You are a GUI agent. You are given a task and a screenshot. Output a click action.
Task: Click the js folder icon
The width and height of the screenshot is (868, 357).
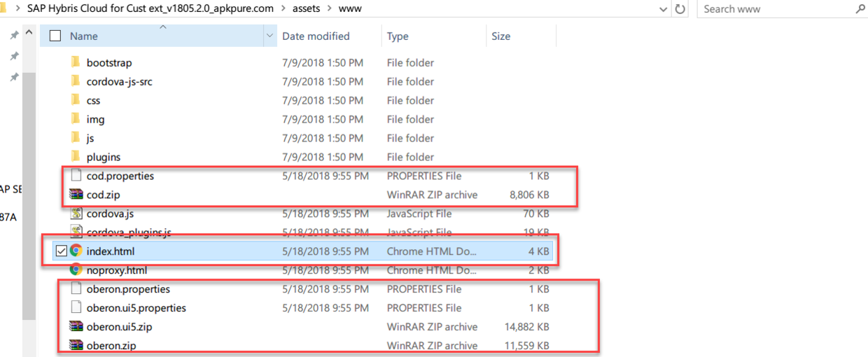pyautogui.click(x=76, y=138)
